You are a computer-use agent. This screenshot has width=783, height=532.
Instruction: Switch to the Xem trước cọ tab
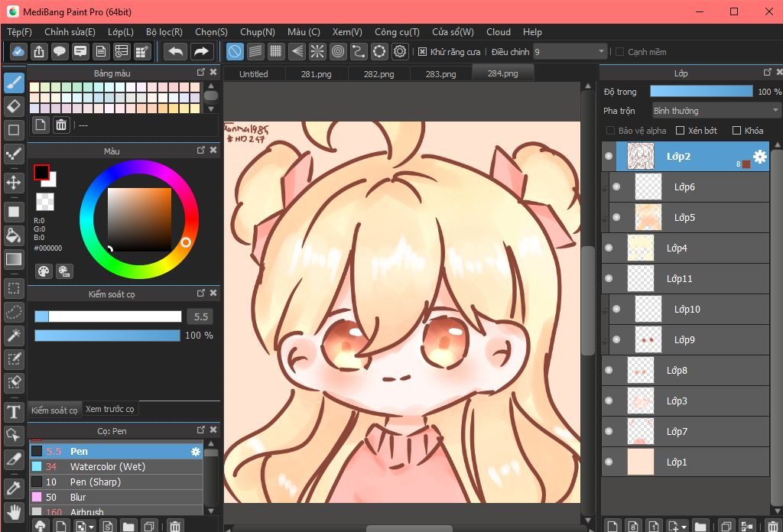pos(110,409)
